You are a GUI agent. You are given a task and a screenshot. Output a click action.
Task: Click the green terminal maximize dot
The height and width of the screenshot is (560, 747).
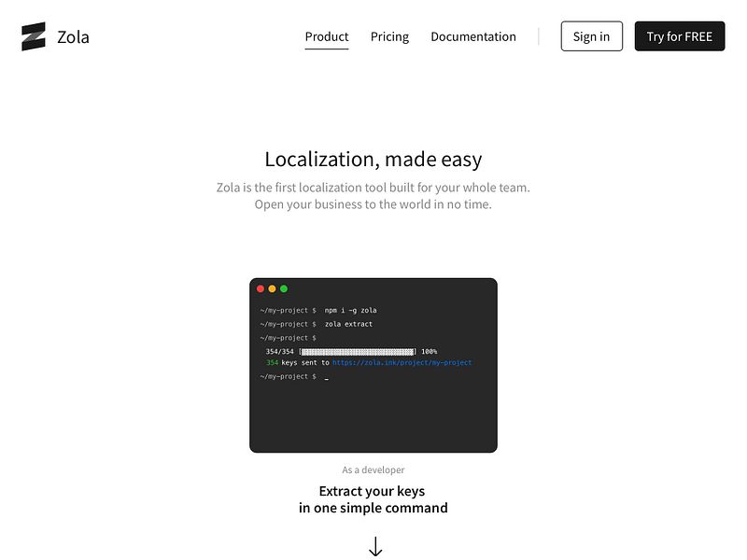tap(284, 288)
